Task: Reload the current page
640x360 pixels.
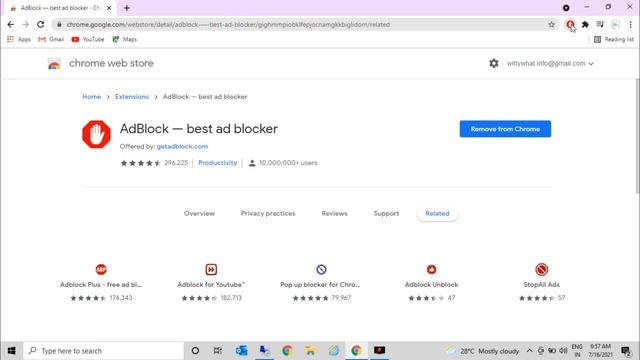Action: click(x=40, y=24)
